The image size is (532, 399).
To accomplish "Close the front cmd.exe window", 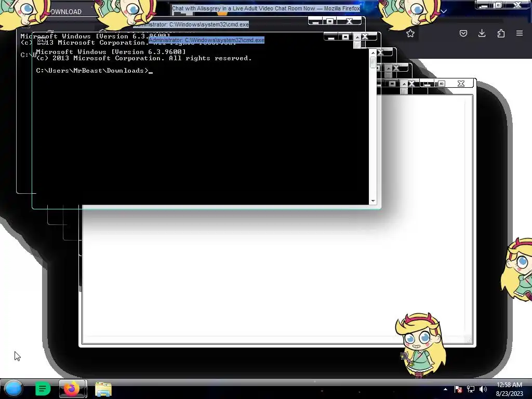I will pos(365,37).
